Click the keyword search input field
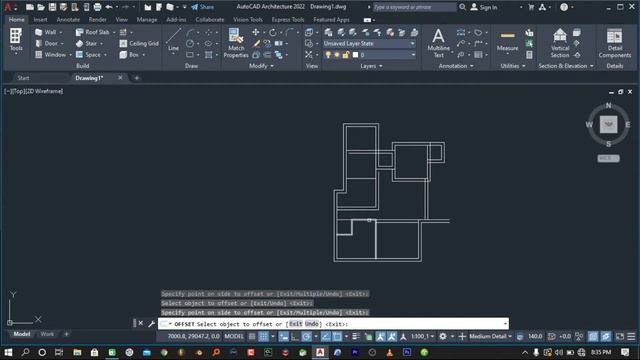Screen dimensions: 640x360 (414, 7)
